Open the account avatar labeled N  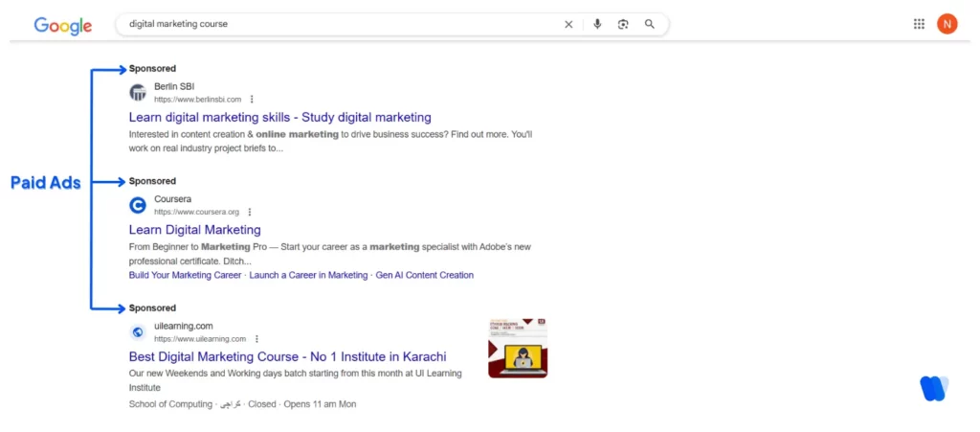point(947,24)
